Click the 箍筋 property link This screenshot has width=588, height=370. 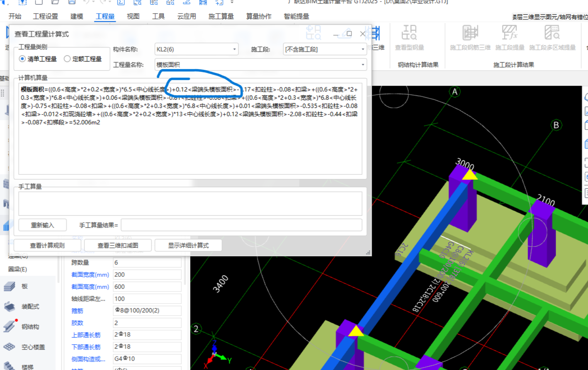[77, 311]
